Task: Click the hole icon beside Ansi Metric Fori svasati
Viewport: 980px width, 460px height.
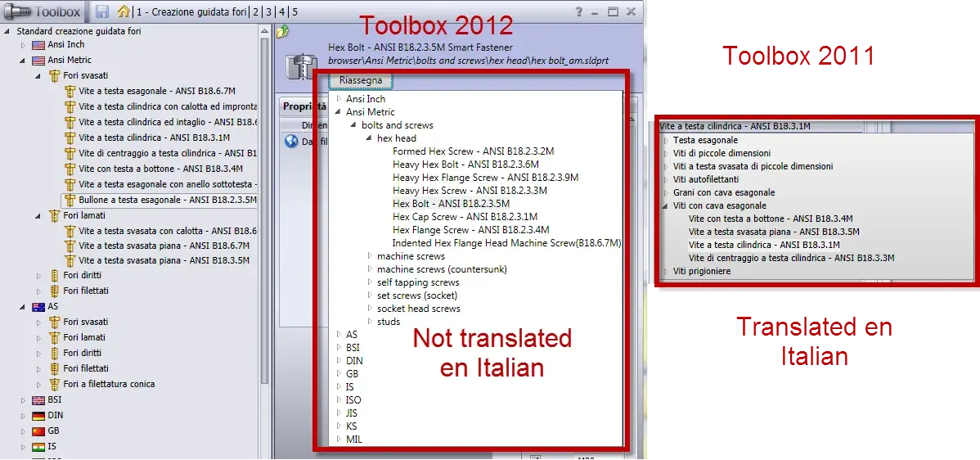Action: tap(54, 75)
